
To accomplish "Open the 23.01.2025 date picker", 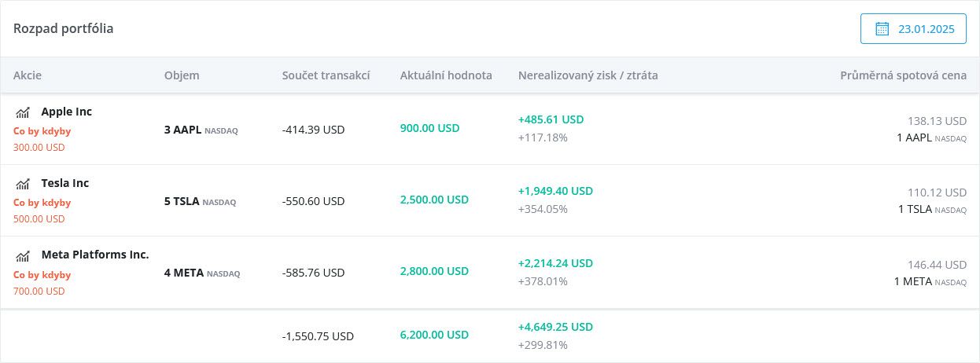I will tap(913, 29).
